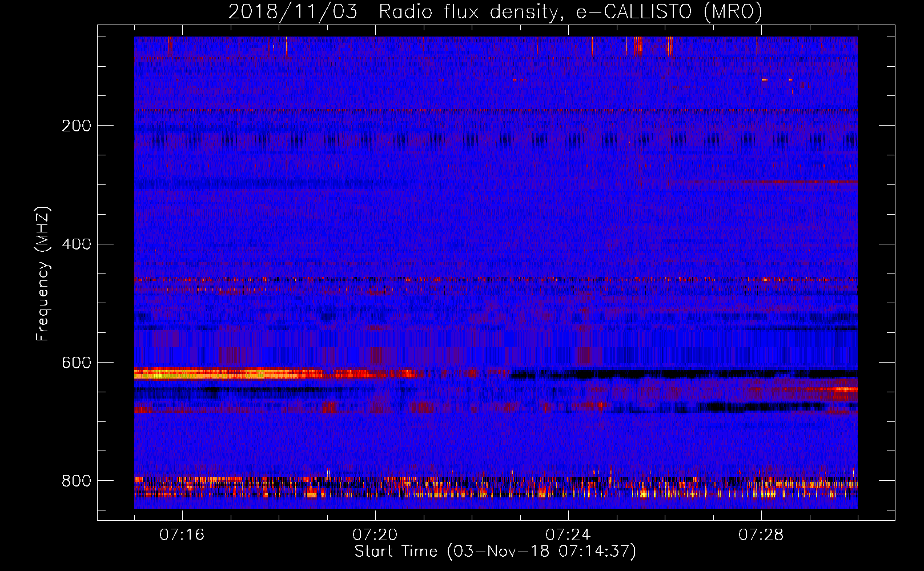This screenshot has height=571, width=924.
Task: Select the "07:24" time tick label
Action: point(568,535)
